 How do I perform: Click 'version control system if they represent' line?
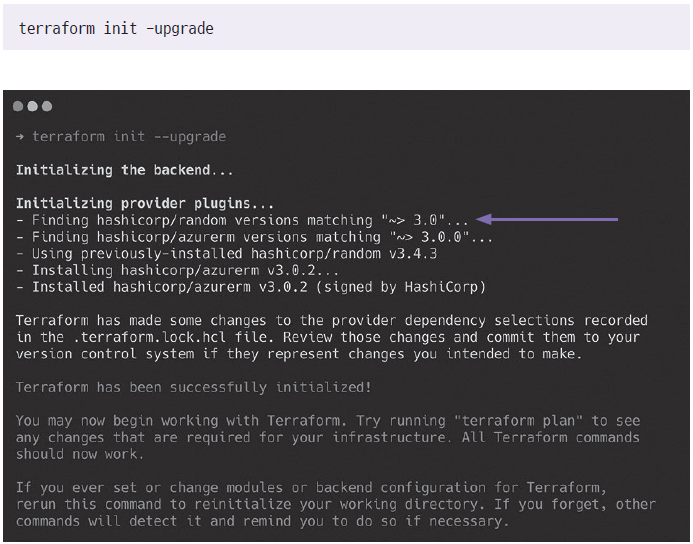pyautogui.click(x=299, y=354)
